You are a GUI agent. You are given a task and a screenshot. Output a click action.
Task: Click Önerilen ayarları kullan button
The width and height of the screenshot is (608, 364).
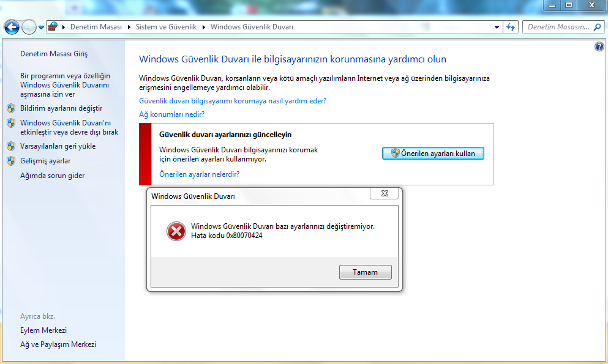(x=433, y=153)
